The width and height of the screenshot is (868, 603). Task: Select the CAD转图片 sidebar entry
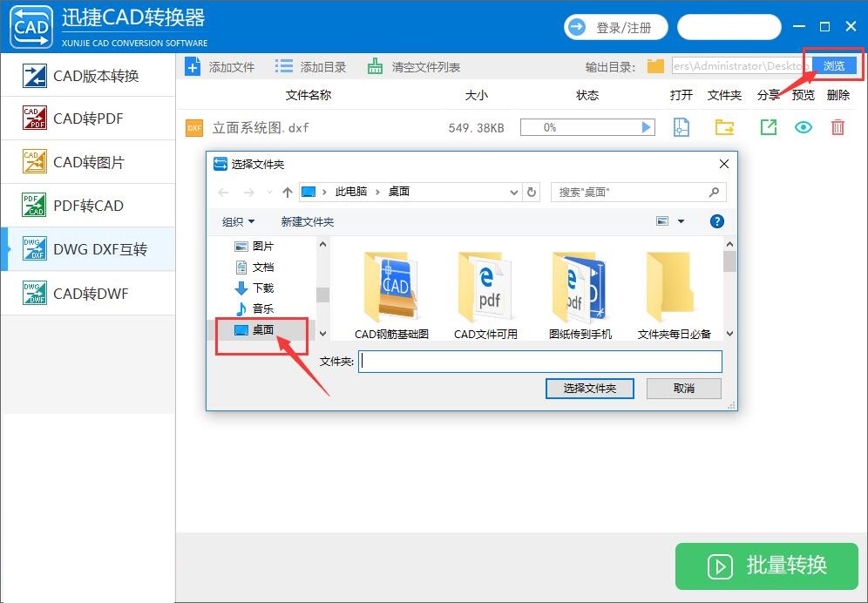pos(88,162)
